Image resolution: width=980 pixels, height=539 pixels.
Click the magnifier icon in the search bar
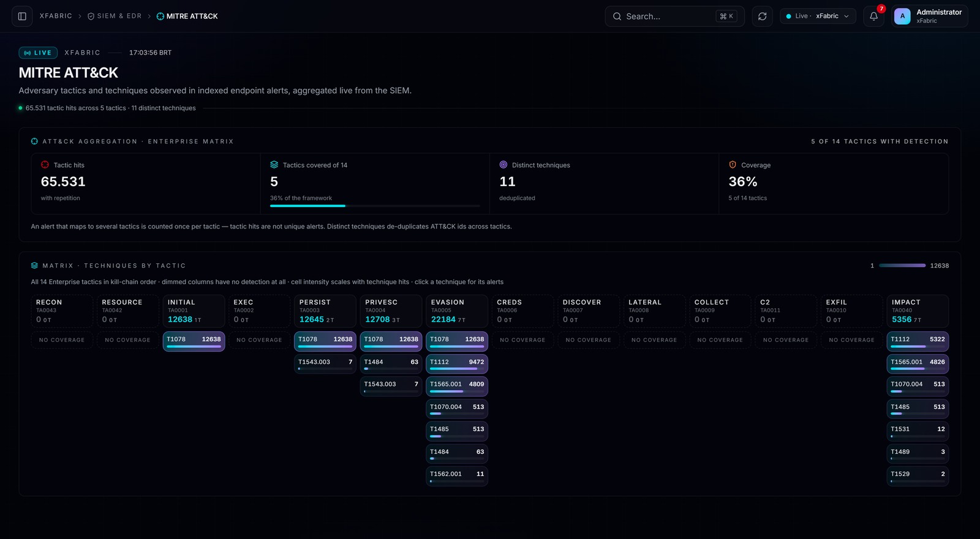617,17
